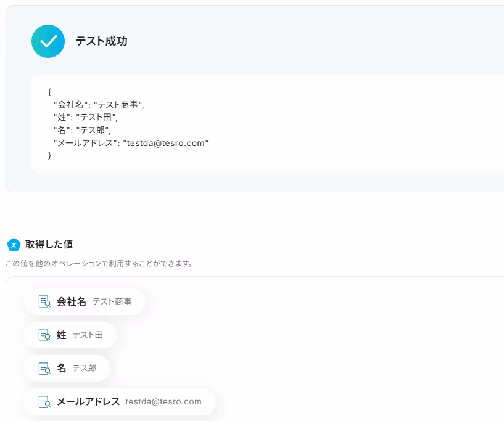Viewport: 504px width, 421px height.
Task: Click the テスト成功 heading text
Action: [101, 41]
